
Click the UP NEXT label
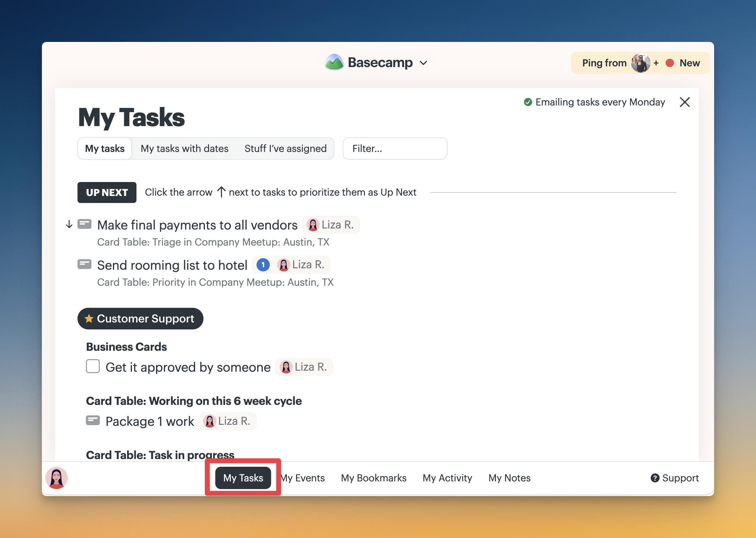click(x=107, y=192)
